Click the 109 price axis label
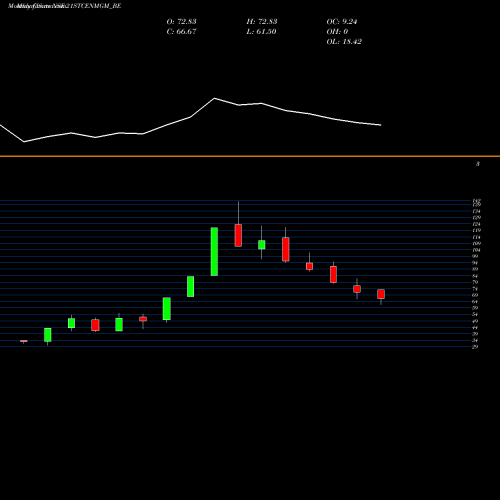500x500 pixels. point(476,244)
